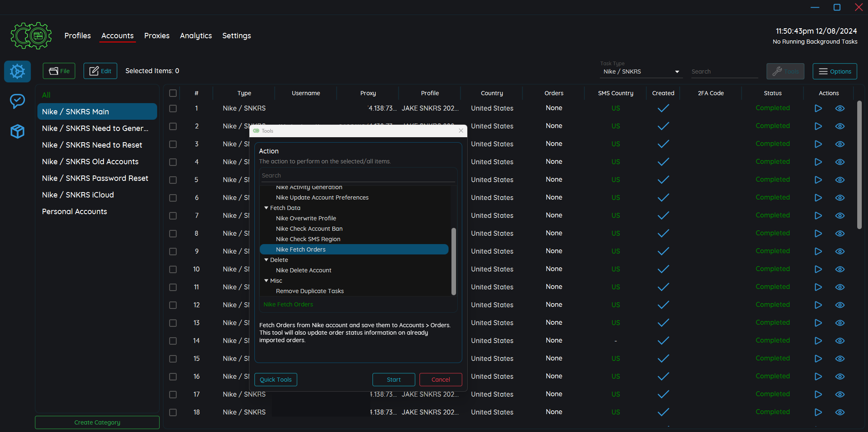Collapse the Delete group in the action list
This screenshot has width=868, height=432.
[x=266, y=260]
